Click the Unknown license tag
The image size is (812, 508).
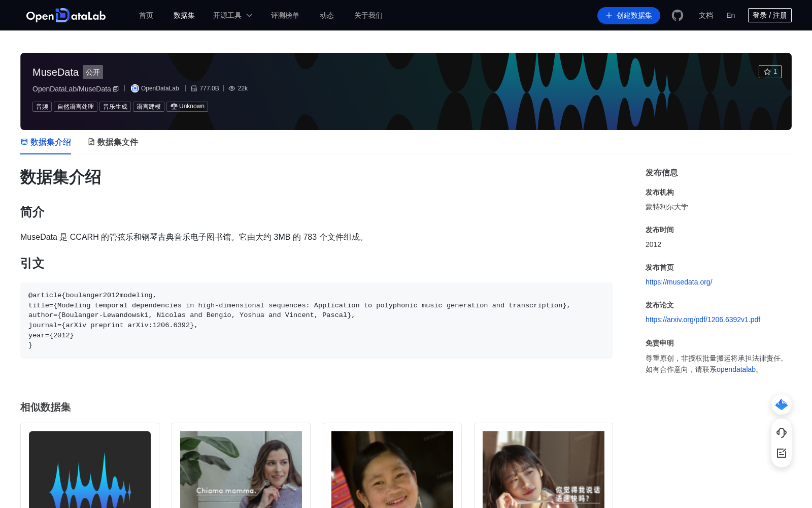[x=187, y=107]
